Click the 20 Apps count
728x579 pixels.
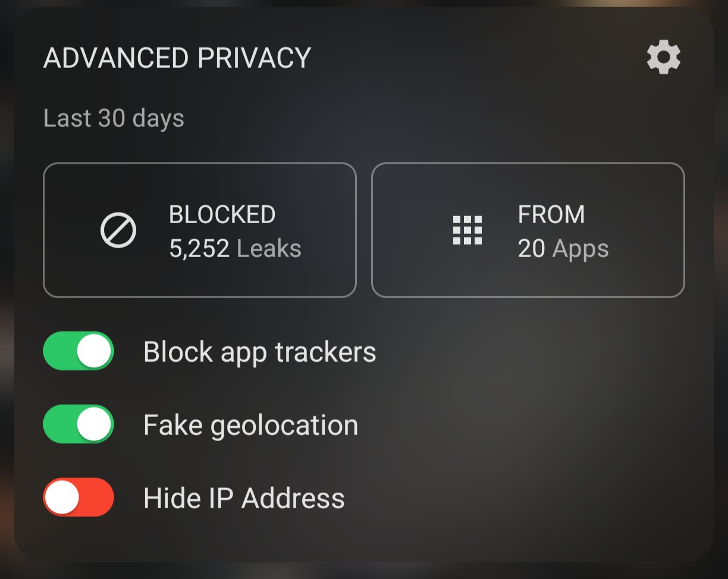563,249
